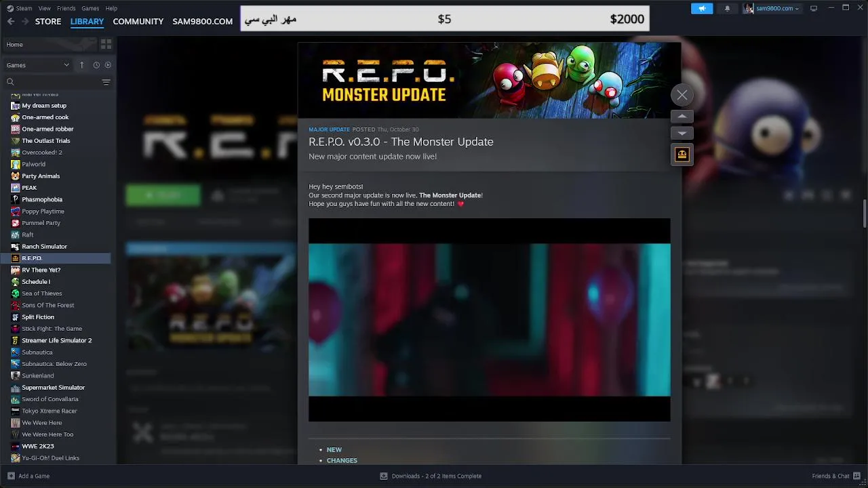The height and width of the screenshot is (488, 868).
Task: Open the sam9800.com account dropdown
Action: coord(777,8)
